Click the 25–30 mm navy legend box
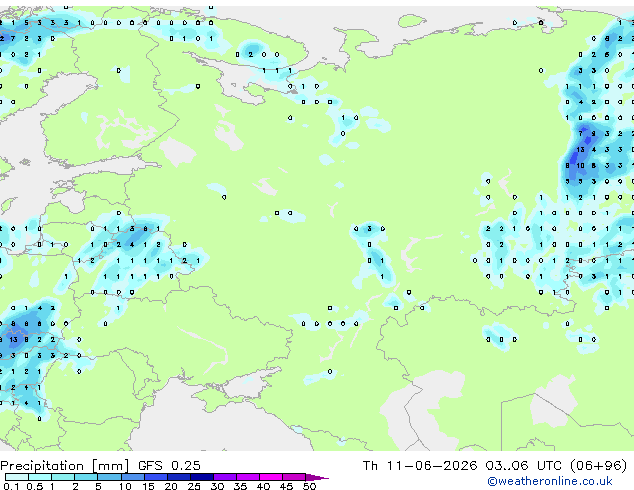The width and height of the screenshot is (634, 490). (x=202, y=477)
